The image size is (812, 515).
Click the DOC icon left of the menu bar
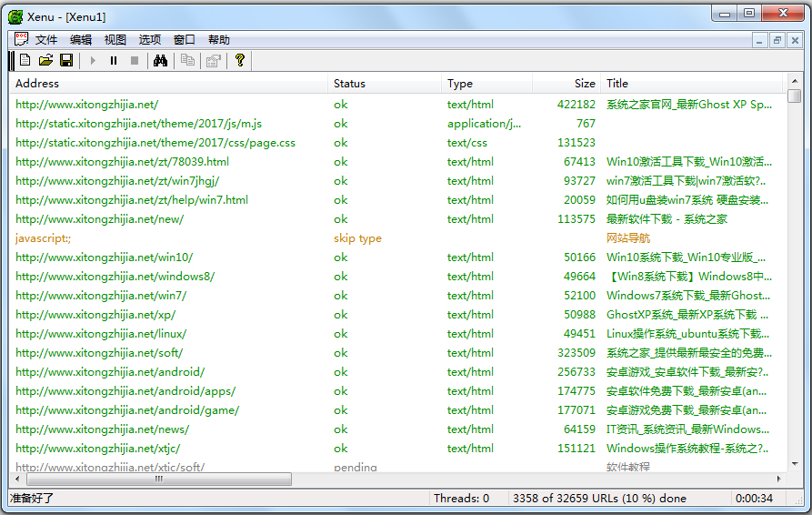20,39
